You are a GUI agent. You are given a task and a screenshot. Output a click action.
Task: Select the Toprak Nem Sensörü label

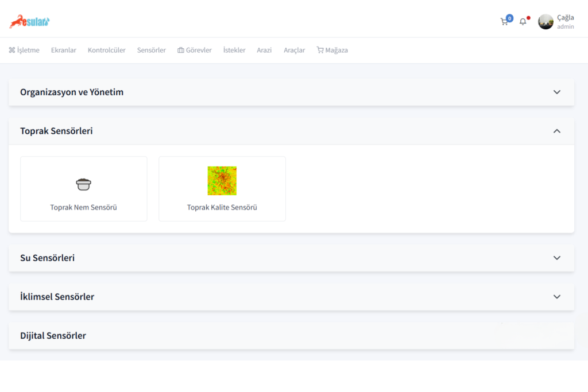coord(84,207)
